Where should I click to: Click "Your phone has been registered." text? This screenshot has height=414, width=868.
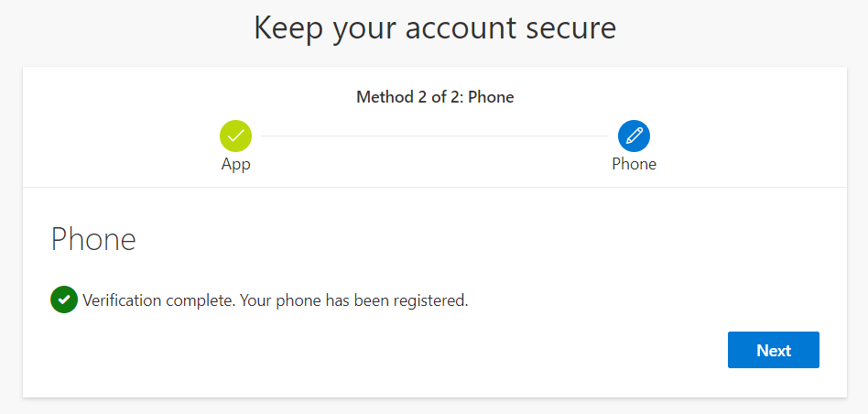[354, 300]
